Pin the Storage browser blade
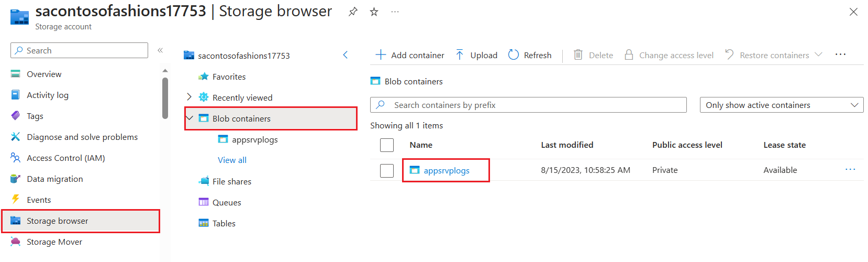This screenshot has height=262, width=868. [x=353, y=12]
